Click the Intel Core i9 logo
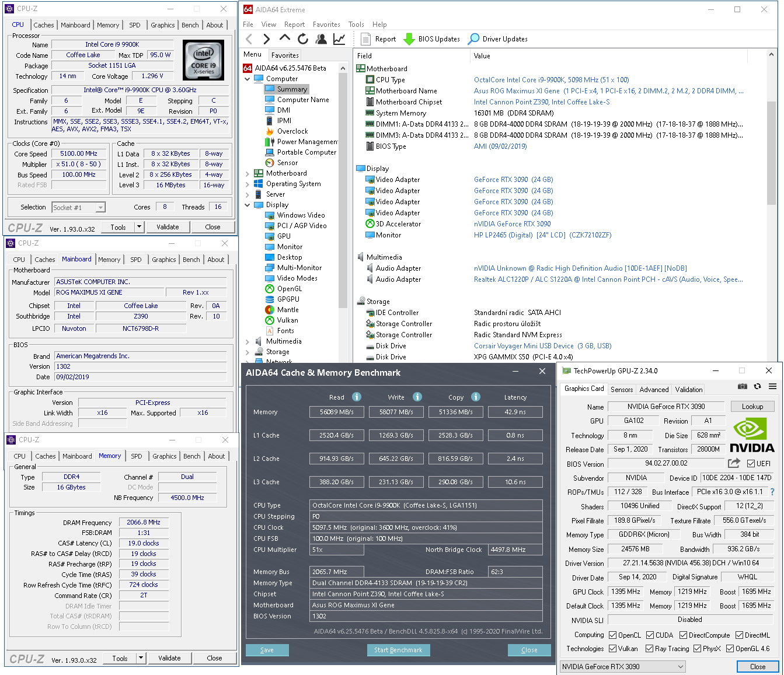Viewport: 784px width, 675px height. click(203, 61)
